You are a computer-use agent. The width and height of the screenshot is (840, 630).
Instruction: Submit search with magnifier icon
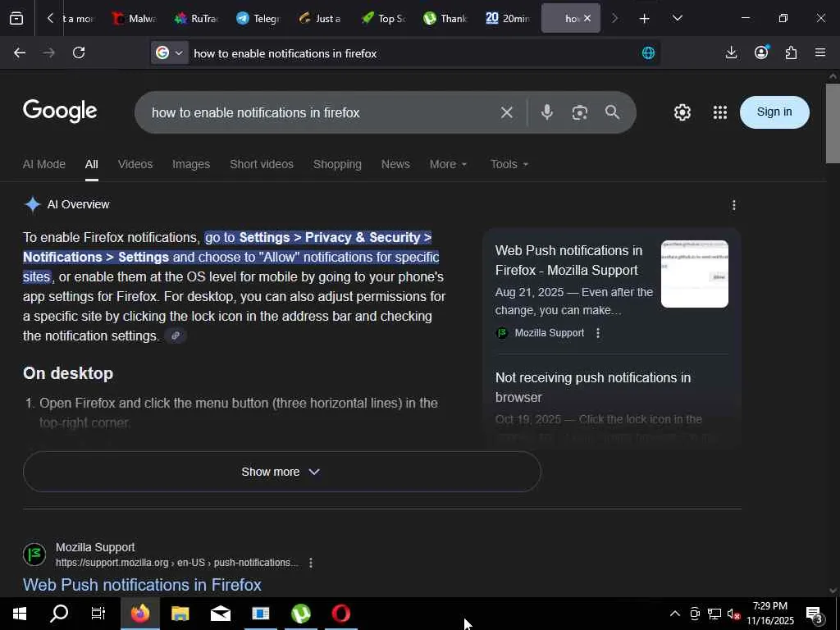[x=612, y=112]
